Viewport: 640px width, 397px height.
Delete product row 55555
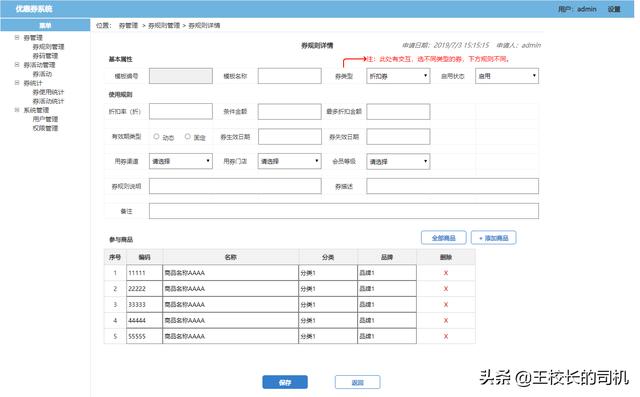coord(446,336)
